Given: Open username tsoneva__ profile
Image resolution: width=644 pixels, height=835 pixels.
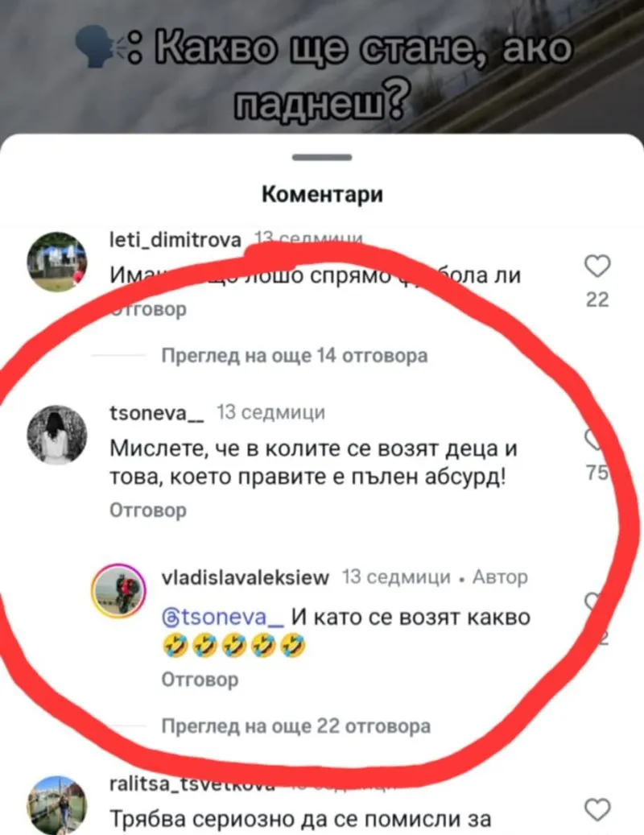Looking at the screenshot, I should coord(156,413).
